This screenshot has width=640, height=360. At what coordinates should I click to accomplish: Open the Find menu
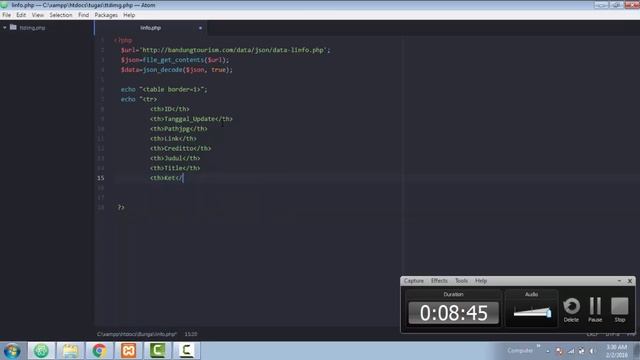[83, 15]
